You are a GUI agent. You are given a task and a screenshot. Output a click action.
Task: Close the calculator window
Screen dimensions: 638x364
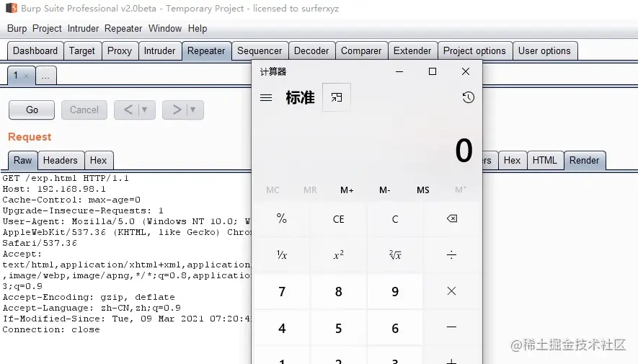tap(466, 71)
